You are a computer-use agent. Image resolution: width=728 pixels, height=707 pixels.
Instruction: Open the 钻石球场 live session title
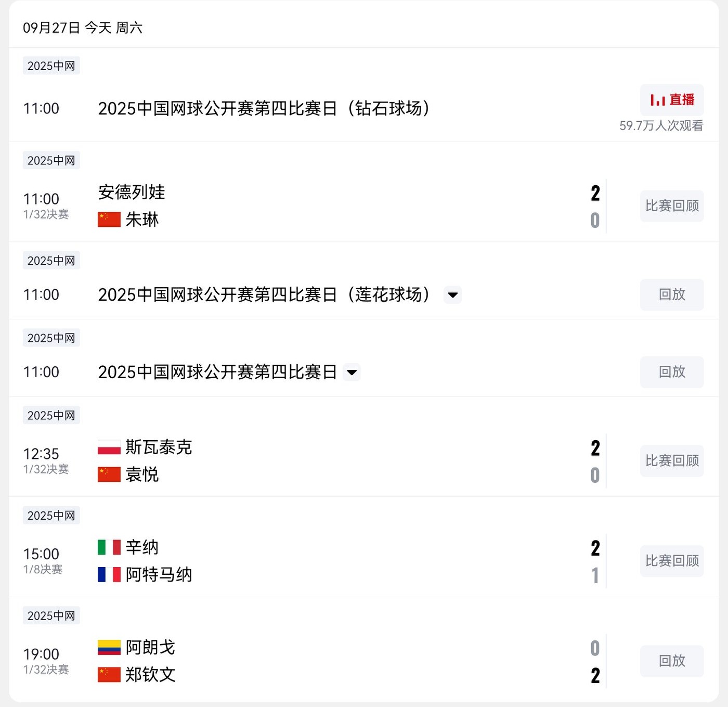(x=264, y=109)
